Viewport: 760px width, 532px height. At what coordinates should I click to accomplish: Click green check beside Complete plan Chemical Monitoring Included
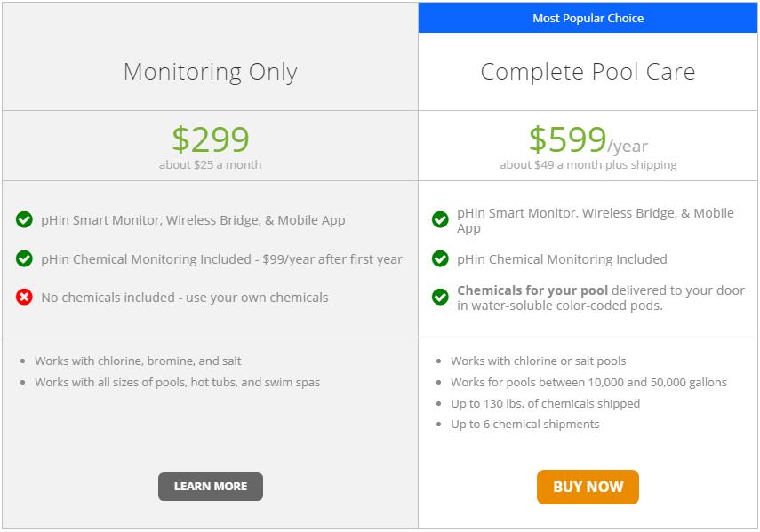[x=440, y=259]
